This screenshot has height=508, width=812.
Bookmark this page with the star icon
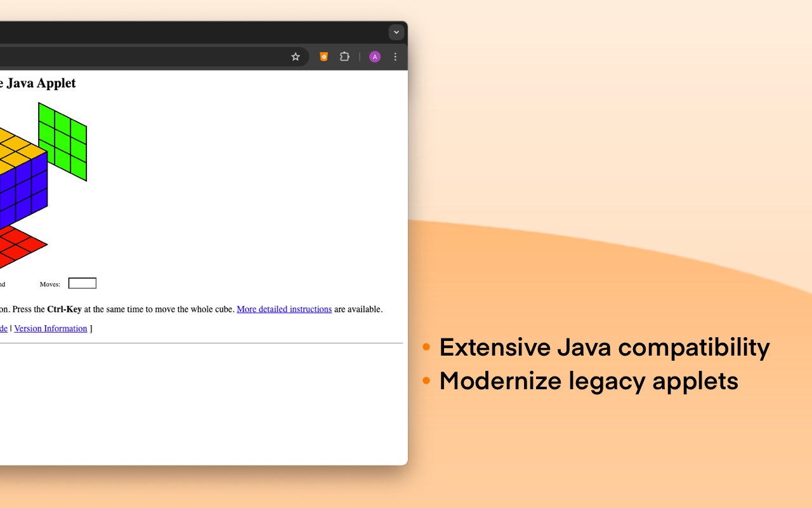(295, 57)
